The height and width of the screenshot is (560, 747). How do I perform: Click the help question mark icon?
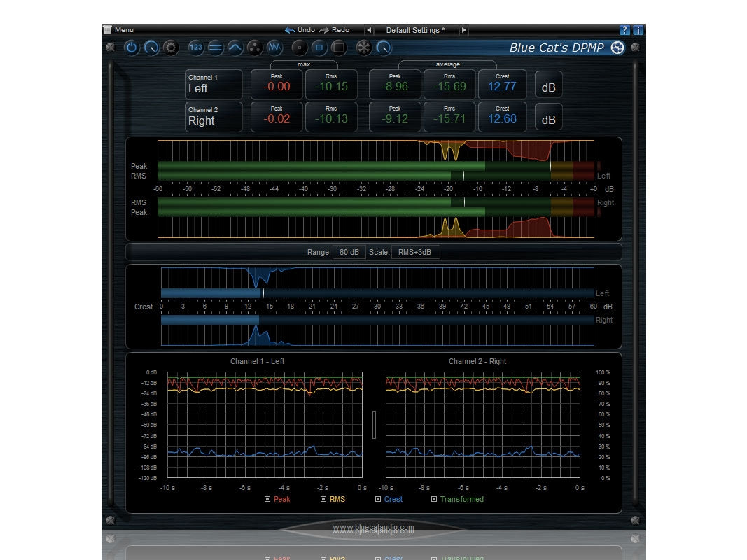(625, 30)
